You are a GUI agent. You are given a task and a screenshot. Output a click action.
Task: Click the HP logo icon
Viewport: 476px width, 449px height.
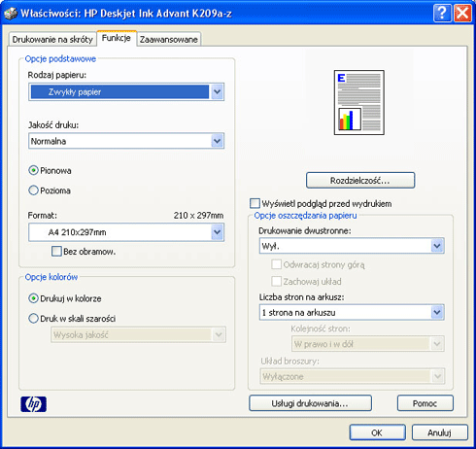pyautogui.click(x=33, y=404)
